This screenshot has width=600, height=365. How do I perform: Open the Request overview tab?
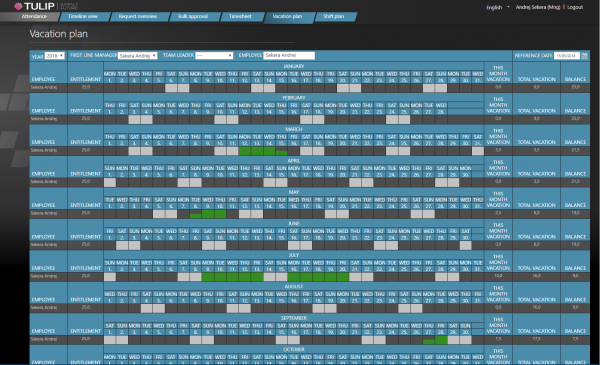(x=138, y=16)
